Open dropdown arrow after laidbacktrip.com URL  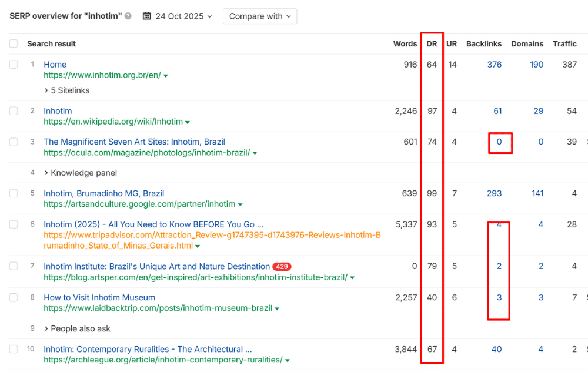(x=277, y=308)
